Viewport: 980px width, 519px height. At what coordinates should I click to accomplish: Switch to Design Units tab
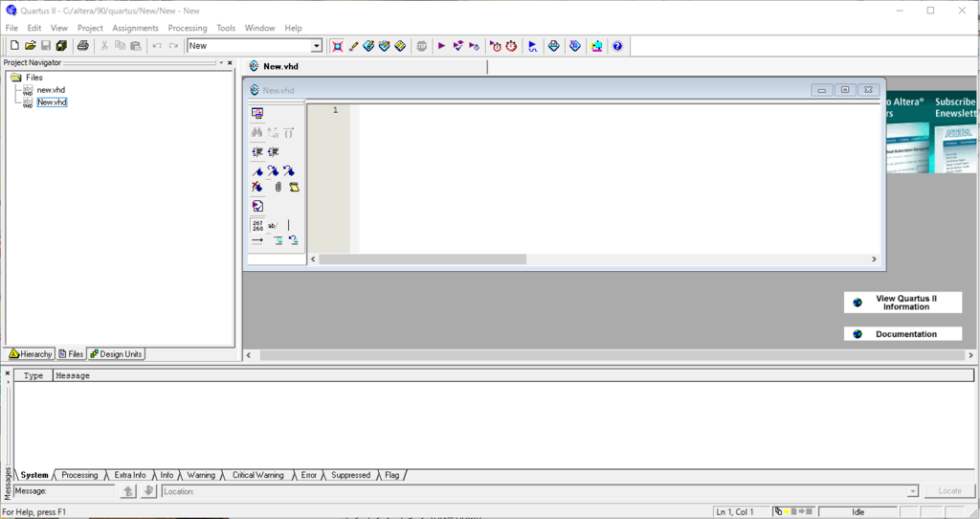116,354
